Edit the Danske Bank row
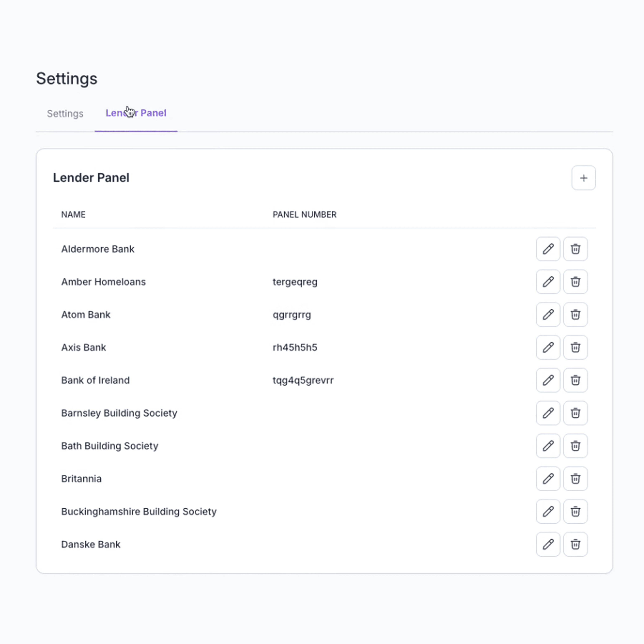Image resolution: width=644 pixels, height=644 pixels. click(548, 544)
